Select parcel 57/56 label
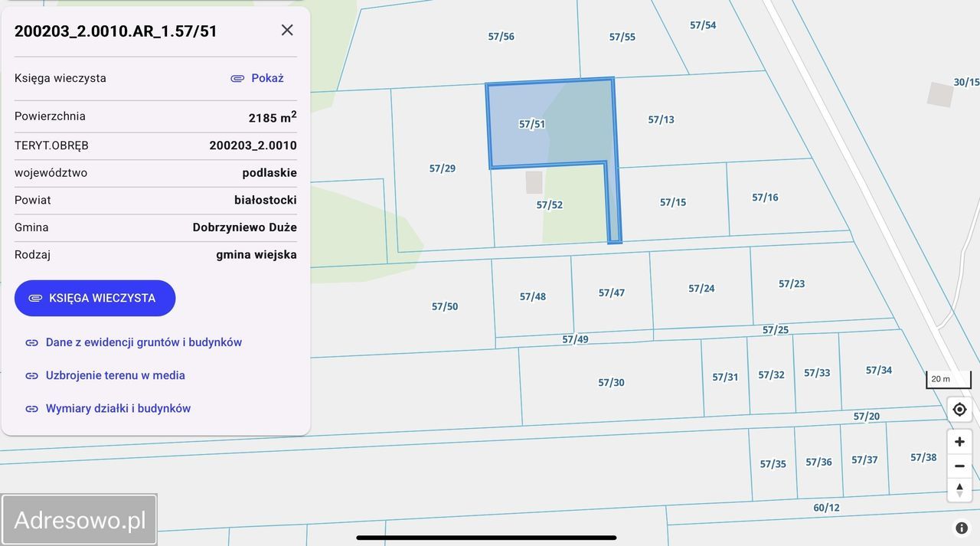This screenshot has height=546, width=980. pyautogui.click(x=501, y=36)
